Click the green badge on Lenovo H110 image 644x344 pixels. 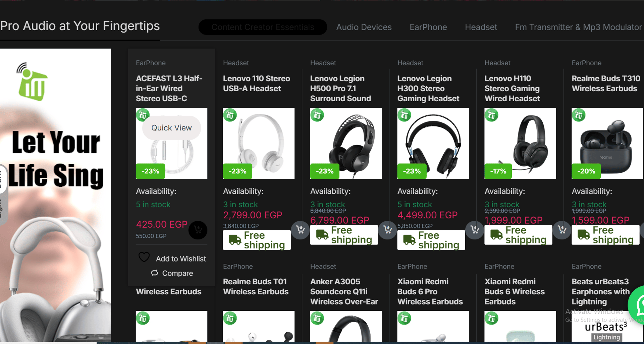[492, 115]
